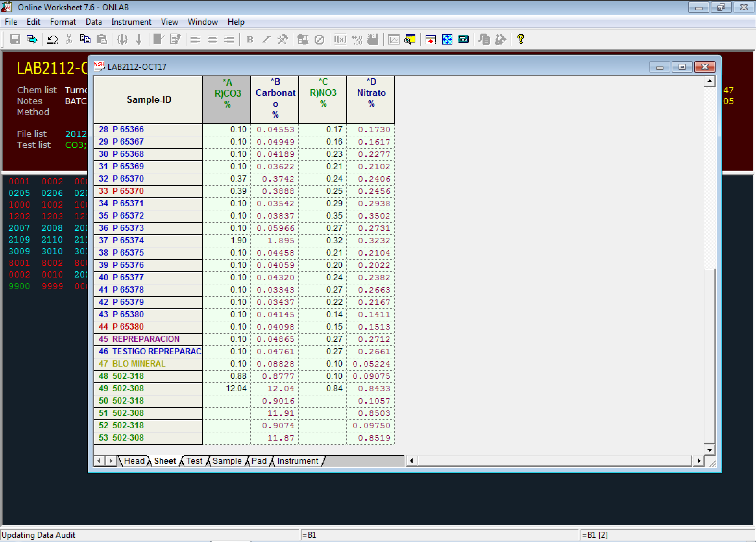Click the Copy icon in toolbar
The image size is (756, 542).
click(85, 39)
